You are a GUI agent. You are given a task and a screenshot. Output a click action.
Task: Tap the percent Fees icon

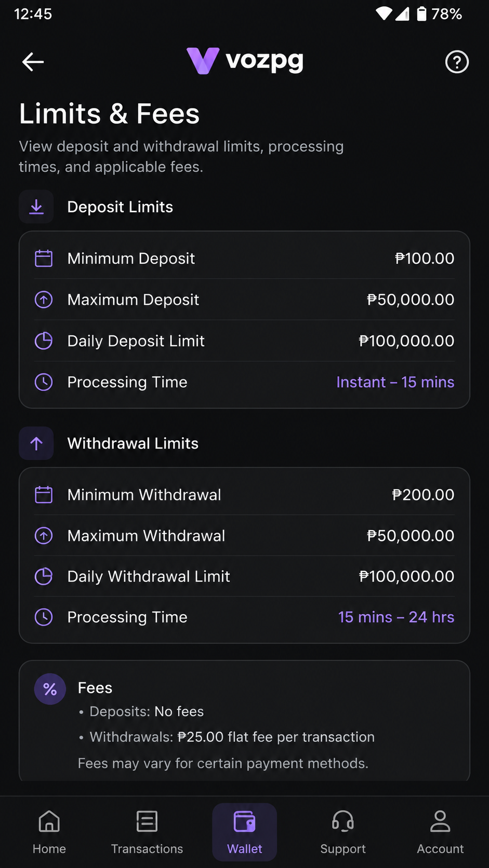pos(50,689)
